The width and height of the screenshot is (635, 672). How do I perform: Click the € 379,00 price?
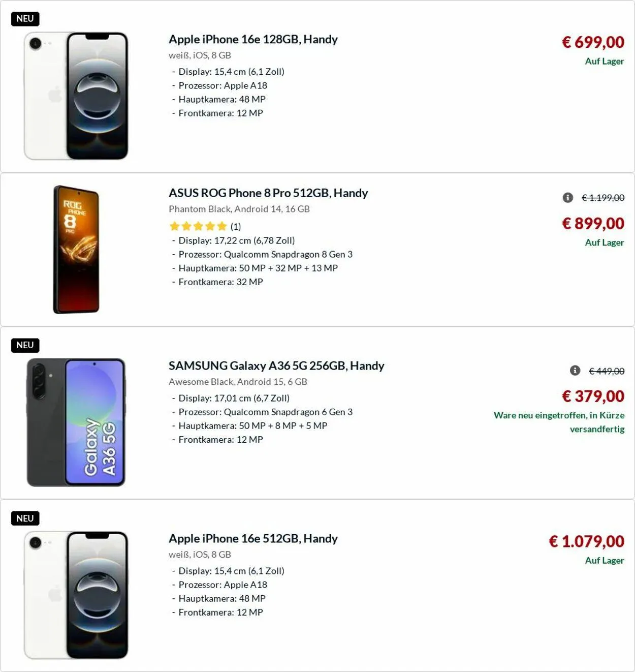[x=593, y=396]
